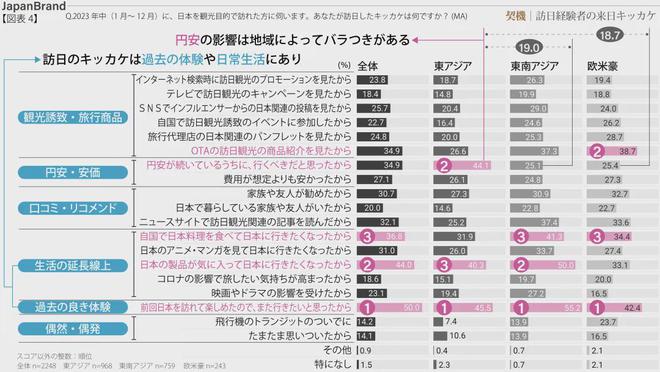Click the 18.7 difference bubble
Image resolution: width=660 pixels, height=372 pixels.
tap(609, 35)
